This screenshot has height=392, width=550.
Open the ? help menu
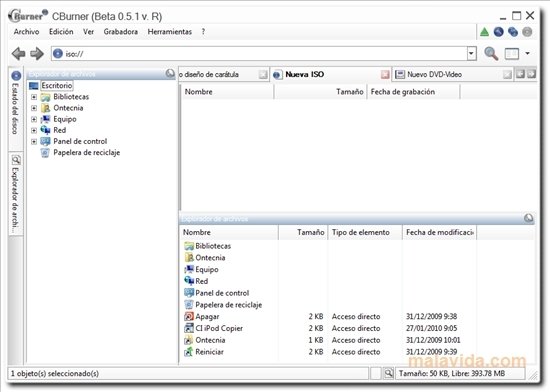[203, 32]
